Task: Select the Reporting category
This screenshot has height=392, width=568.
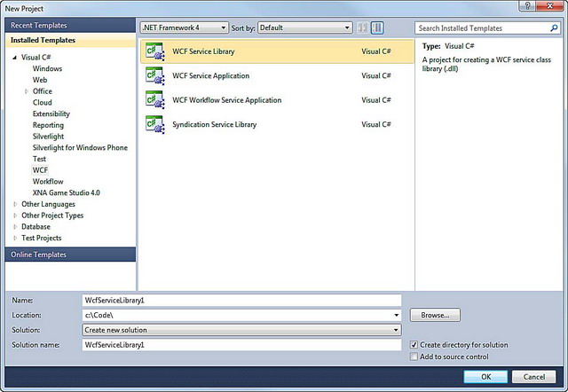Action: click(48, 125)
